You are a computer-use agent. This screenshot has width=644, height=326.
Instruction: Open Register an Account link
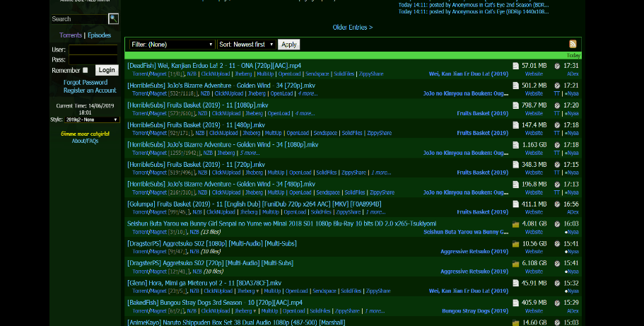click(x=90, y=91)
